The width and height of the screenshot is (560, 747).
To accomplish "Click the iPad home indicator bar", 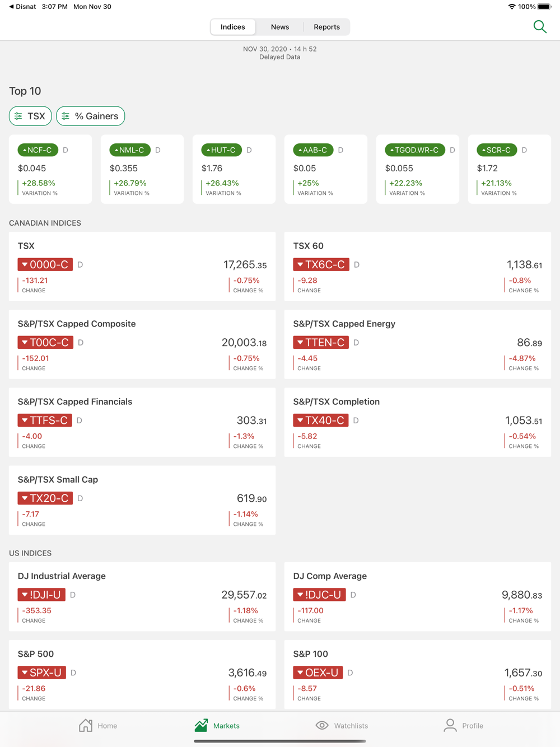I will 280,741.
